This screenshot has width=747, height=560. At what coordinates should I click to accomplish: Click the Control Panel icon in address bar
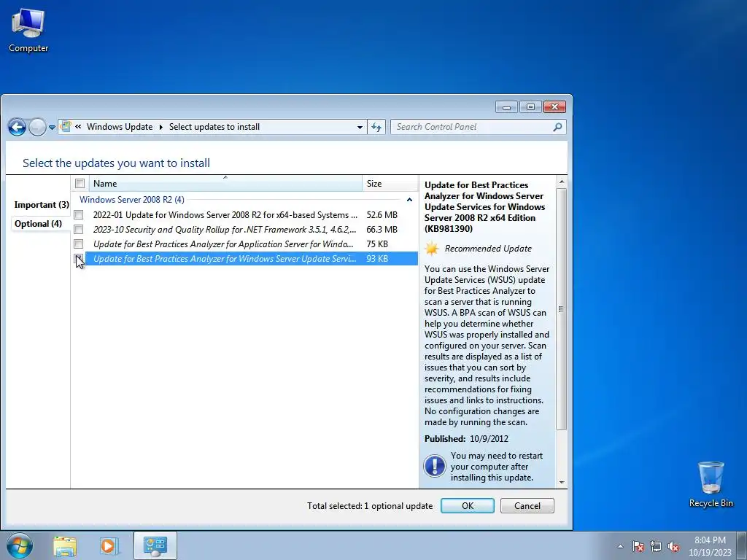[x=66, y=127]
